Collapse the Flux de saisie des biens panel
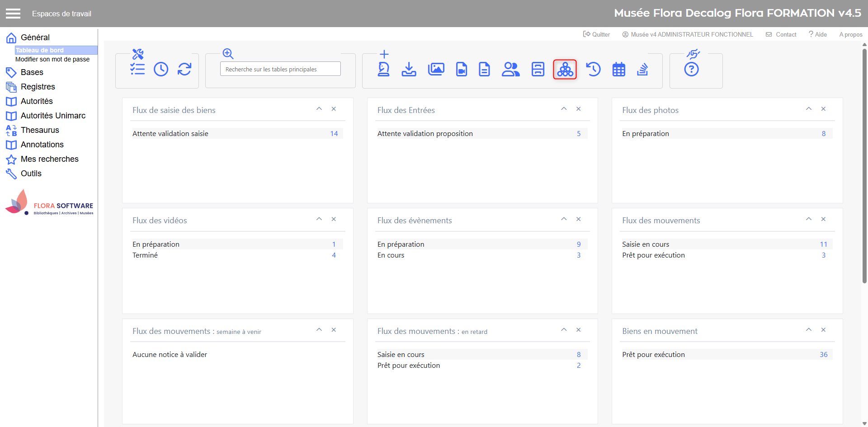868x427 pixels. pyautogui.click(x=319, y=109)
